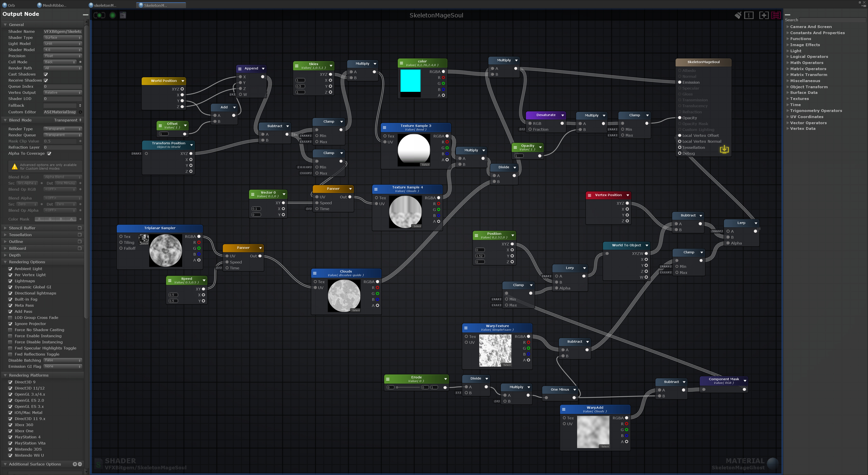The width and height of the screenshot is (868, 475).
Task: Open the Cull Mode dropdown
Action: (60, 62)
